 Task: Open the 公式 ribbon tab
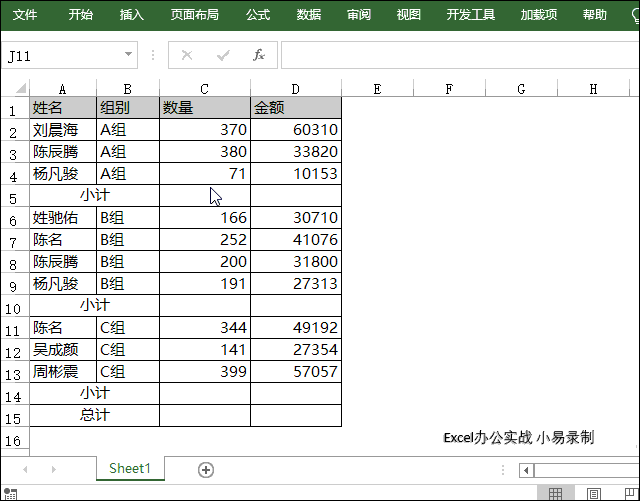(258, 15)
